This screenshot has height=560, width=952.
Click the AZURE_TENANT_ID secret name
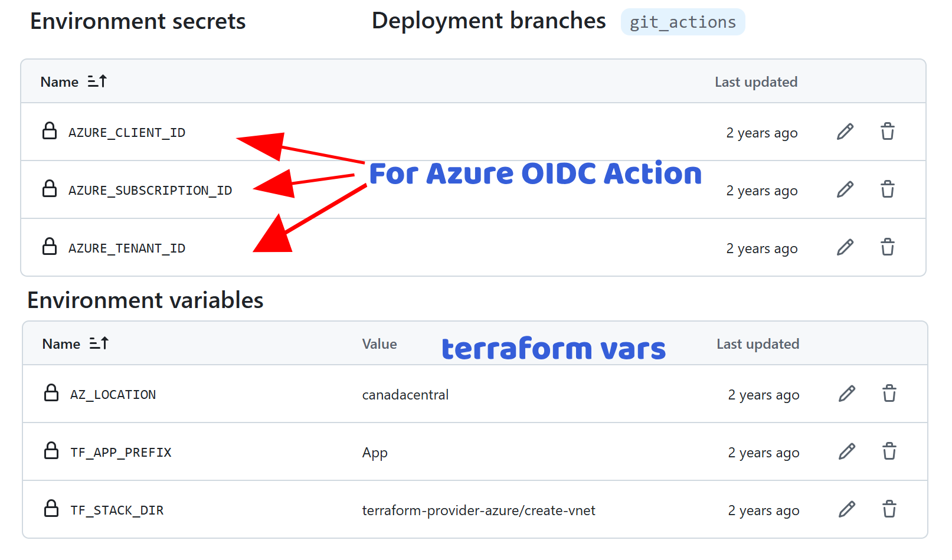click(127, 248)
